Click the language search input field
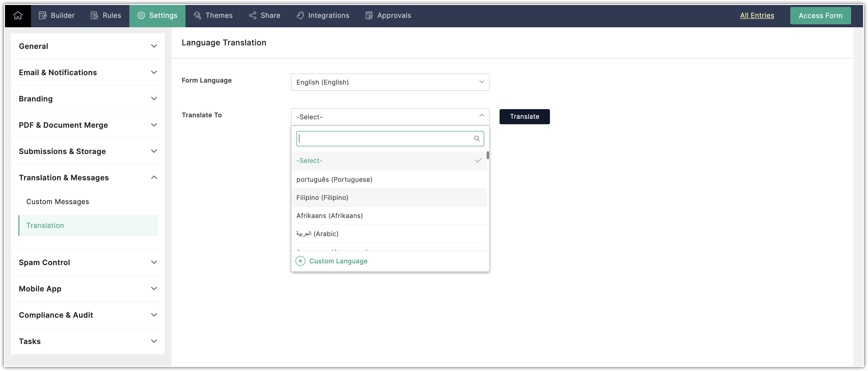Image resolution: width=868 pixels, height=371 pixels. click(x=384, y=138)
